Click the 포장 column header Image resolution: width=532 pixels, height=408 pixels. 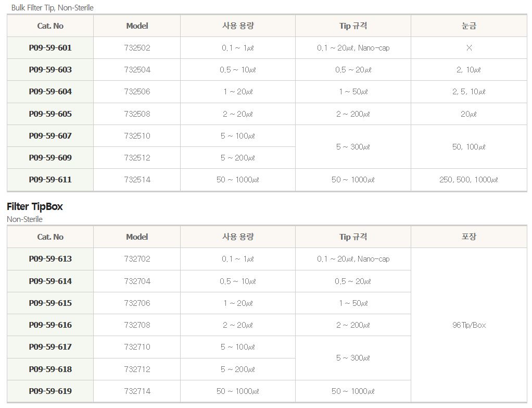[x=469, y=237]
